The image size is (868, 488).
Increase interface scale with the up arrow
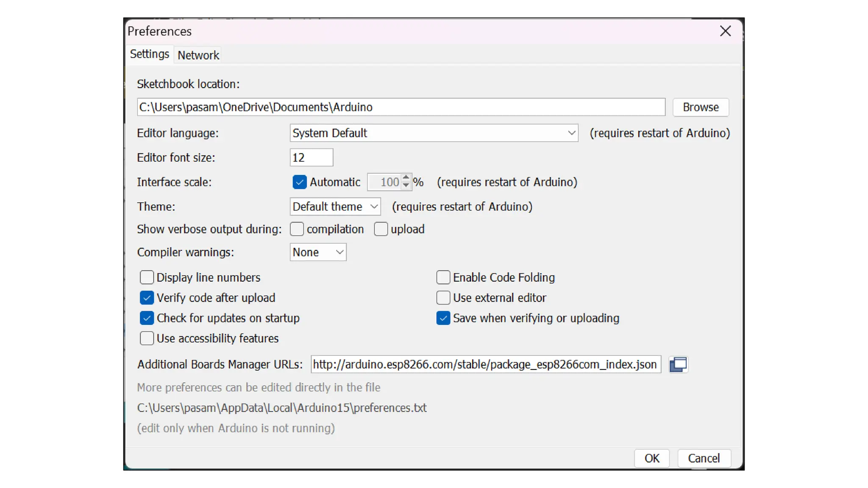point(406,177)
